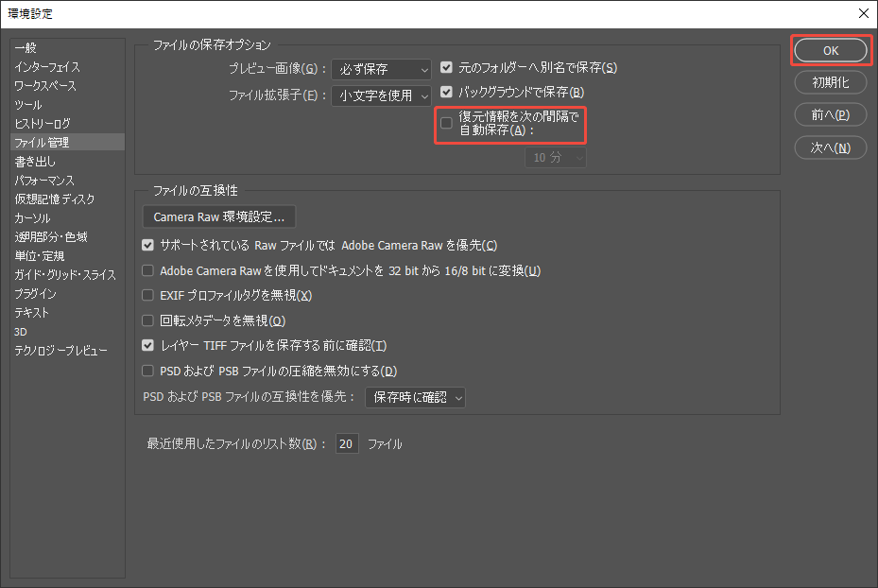Disable レイヤー TIFF ファイル確認 checkbox
This screenshot has width=878, height=588.
[148, 346]
